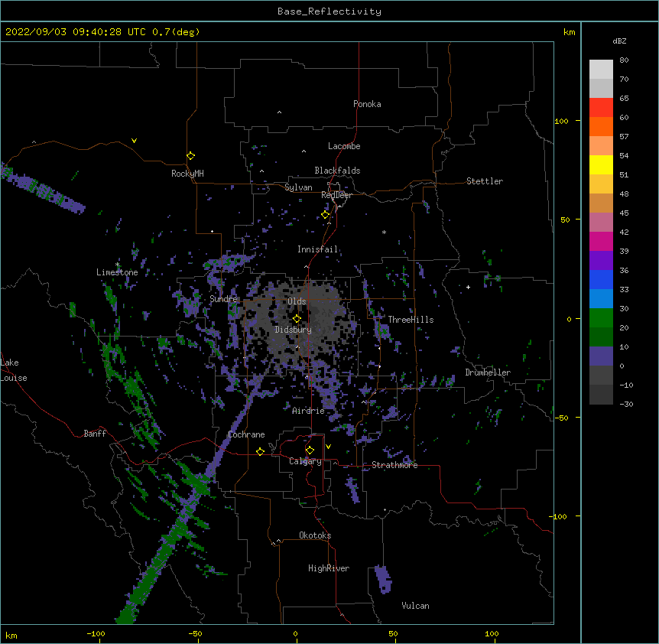Viewport: 659px width, 644px height.
Task: Select the orange swatch between 60 and 57
Action: tap(601, 127)
